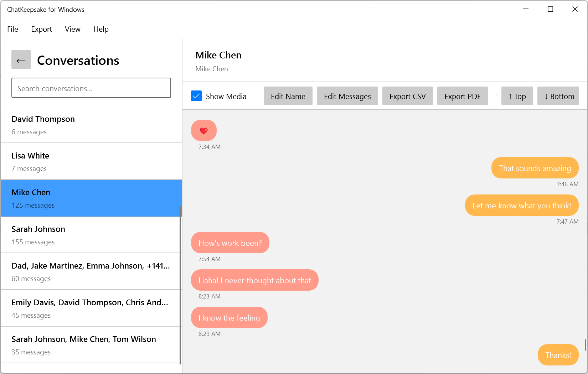The width and height of the screenshot is (588, 374).
Task: Maximize the ChatKeepsake window
Action: click(x=550, y=9)
